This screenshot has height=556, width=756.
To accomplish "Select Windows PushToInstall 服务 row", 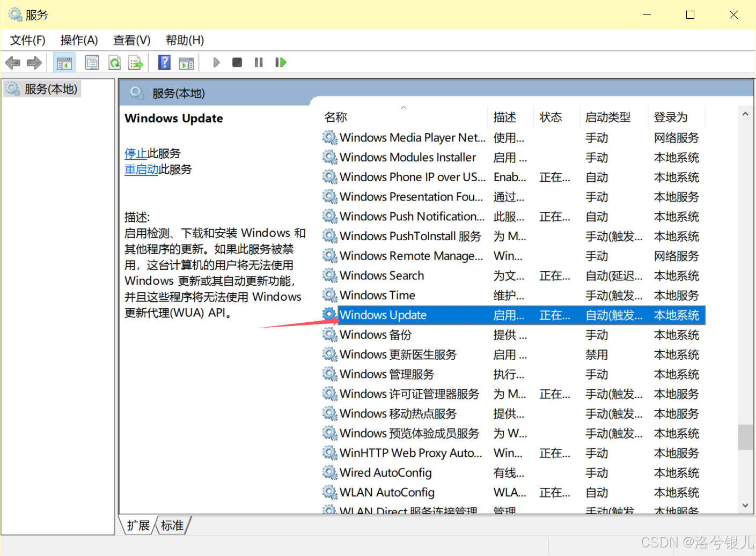I will click(513, 236).
